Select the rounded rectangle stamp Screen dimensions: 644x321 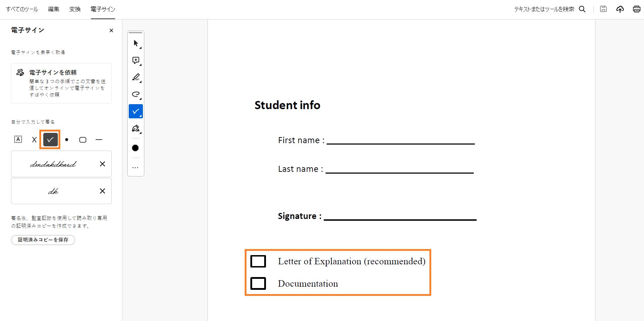pyautogui.click(x=83, y=140)
